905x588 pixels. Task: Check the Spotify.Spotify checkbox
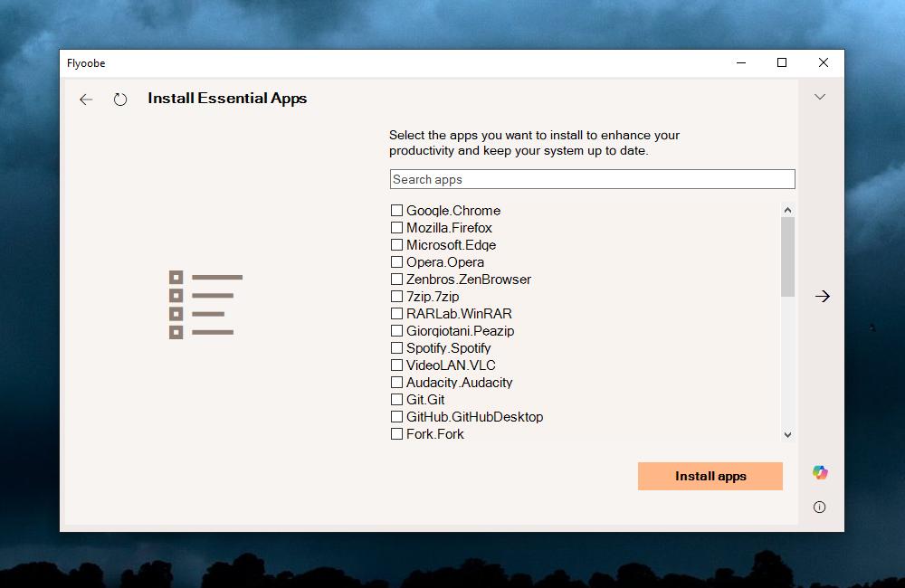[x=396, y=348]
